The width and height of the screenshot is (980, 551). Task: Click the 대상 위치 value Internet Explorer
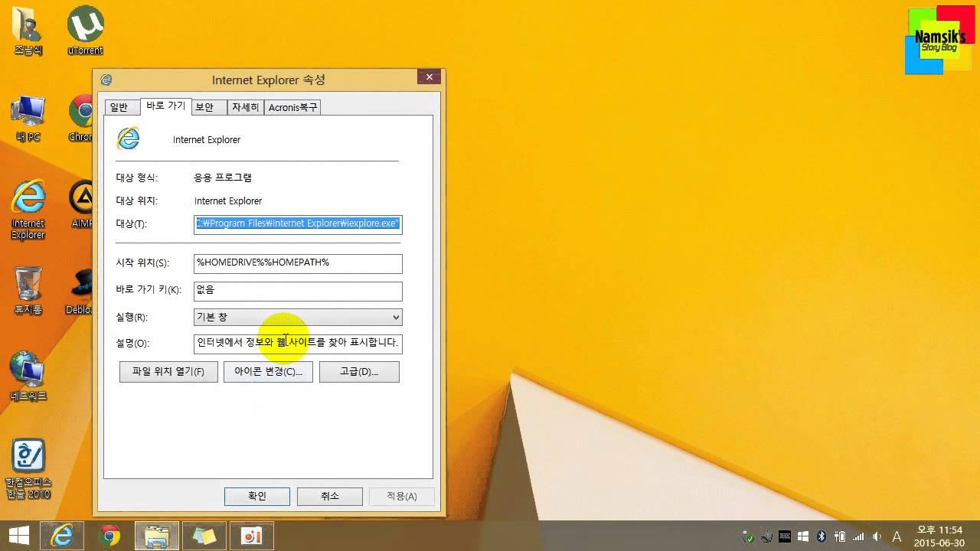click(x=228, y=201)
